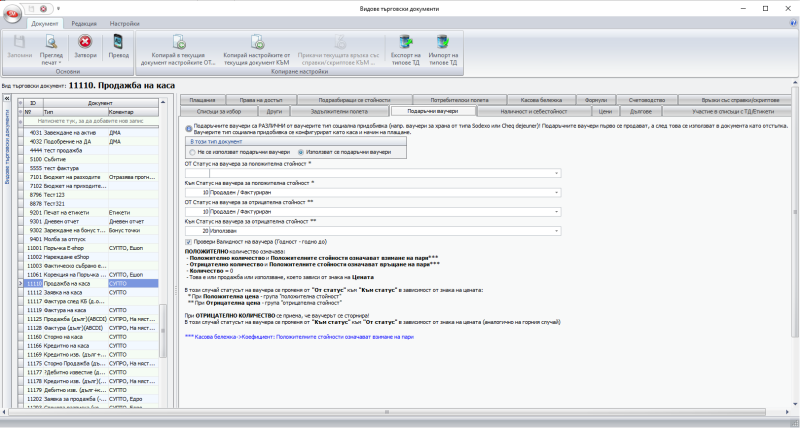Switch to the Редакция ribbon tab
Viewport: 800px width, 428px height.
[x=84, y=23]
